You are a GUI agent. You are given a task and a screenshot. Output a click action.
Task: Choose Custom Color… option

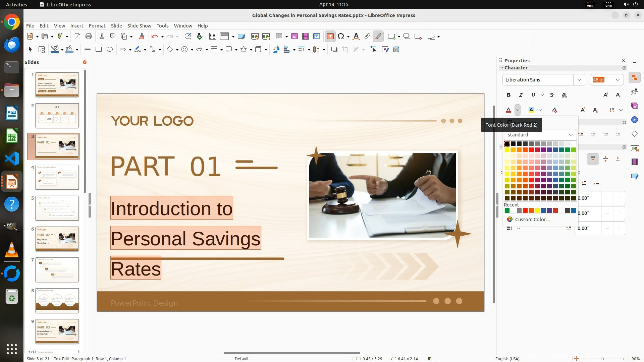[532, 220]
